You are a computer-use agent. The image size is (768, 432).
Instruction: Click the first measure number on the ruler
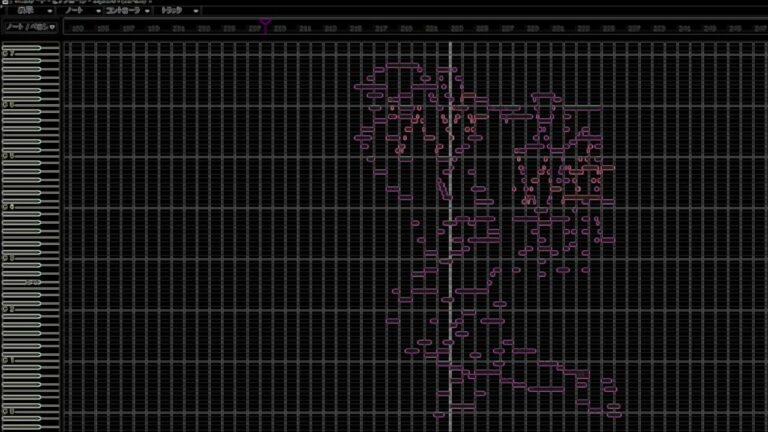tap(78, 29)
